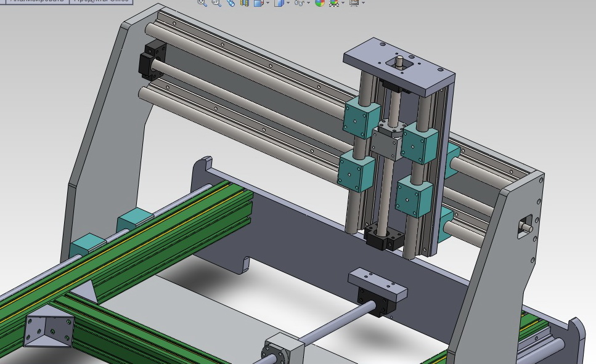Expand the View Orientation dropdown arrow
This screenshot has width=596, height=364.
(x=268, y=3)
